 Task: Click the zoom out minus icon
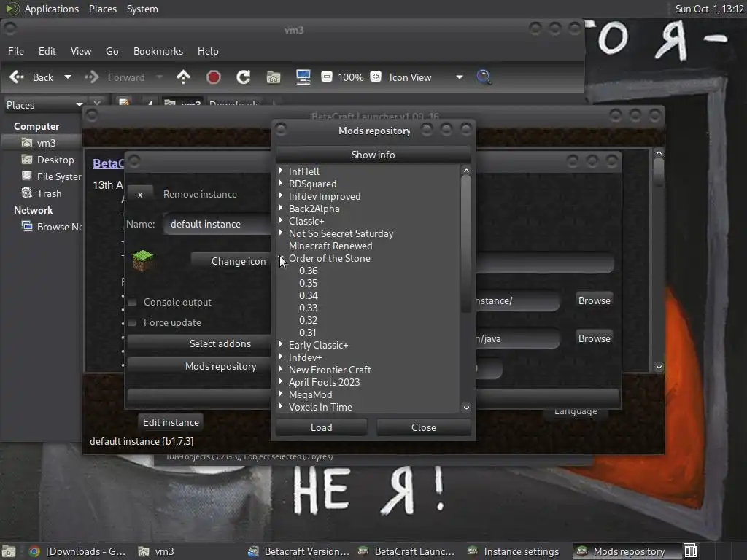point(326,77)
